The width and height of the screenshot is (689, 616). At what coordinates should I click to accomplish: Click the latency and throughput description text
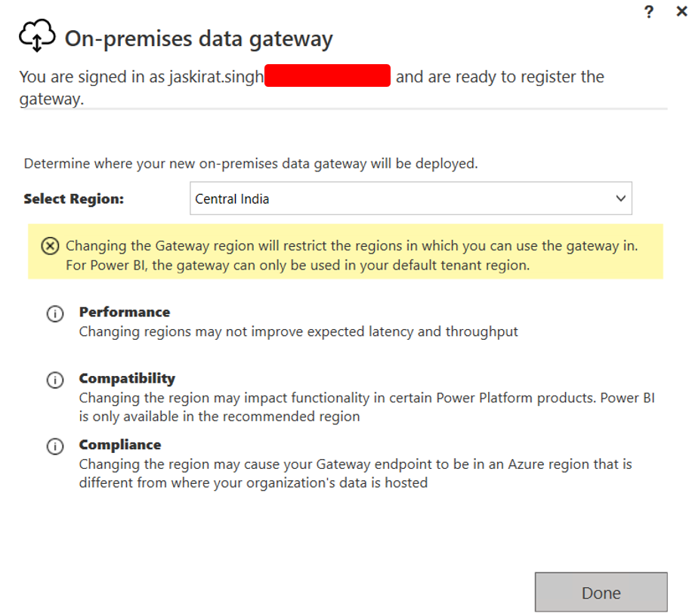[298, 332]
